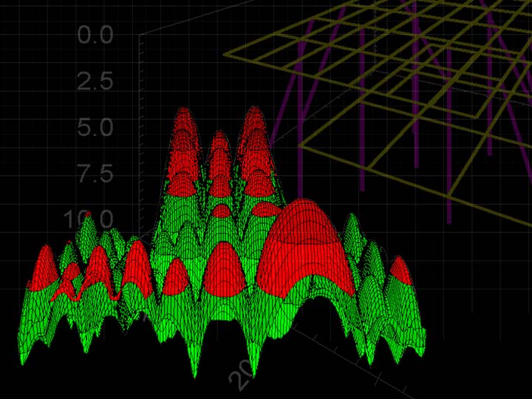Select the 5.0 axis tick label
Image resolution: width=532 pixels, height=399 pixels.
(106, 128)
